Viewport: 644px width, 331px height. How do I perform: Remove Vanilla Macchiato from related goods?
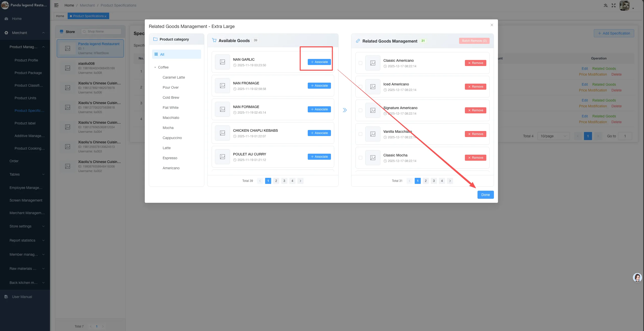[475, 134]
